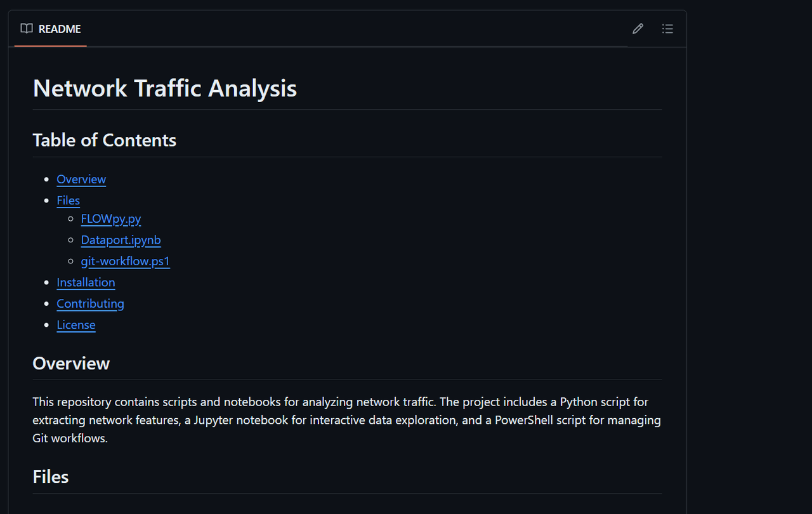Viewport: 812px width, 514px height.
Task: Open the FLOWpy.py link
Action: pos(111,219)
